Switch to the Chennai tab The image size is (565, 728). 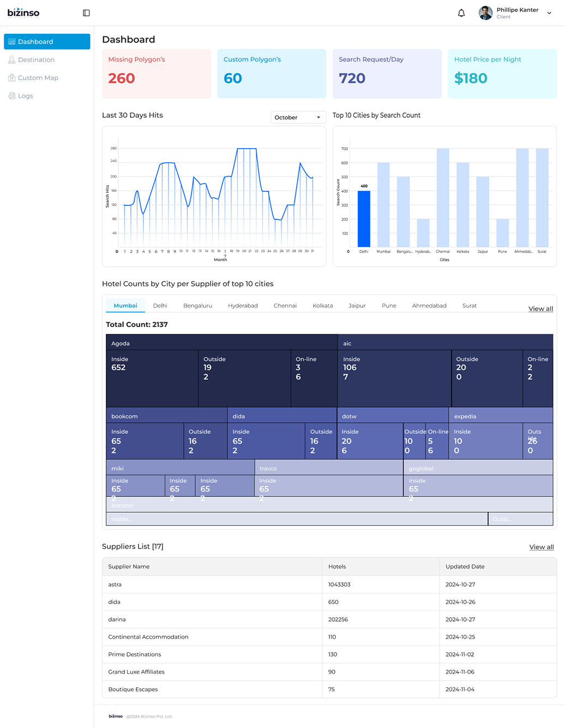click(285, 306)
